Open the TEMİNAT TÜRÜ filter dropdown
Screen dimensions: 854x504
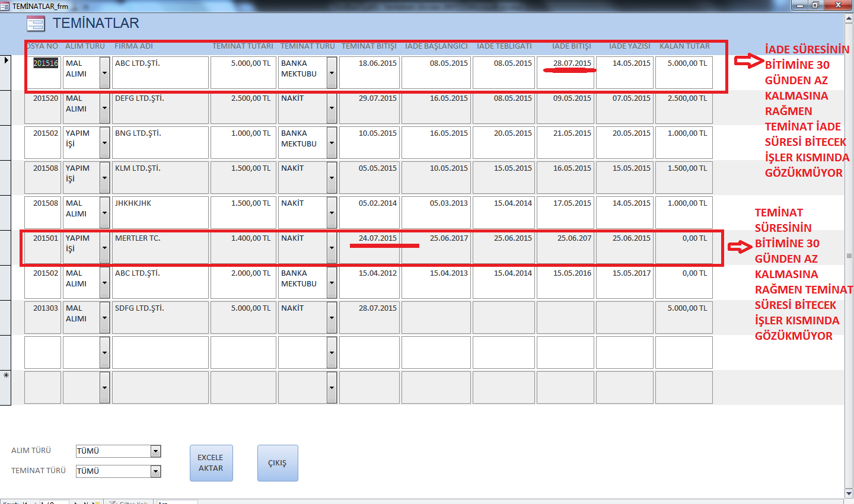tap(155, 472)
